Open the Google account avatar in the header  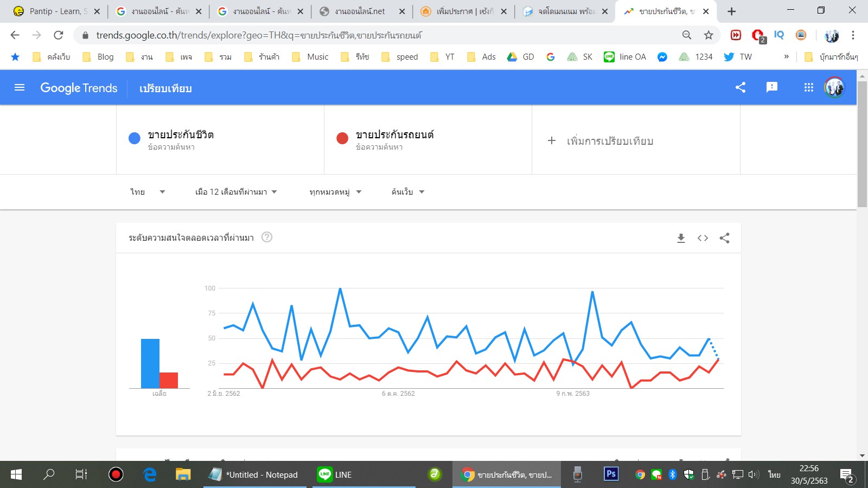click(x=834, y=87)
